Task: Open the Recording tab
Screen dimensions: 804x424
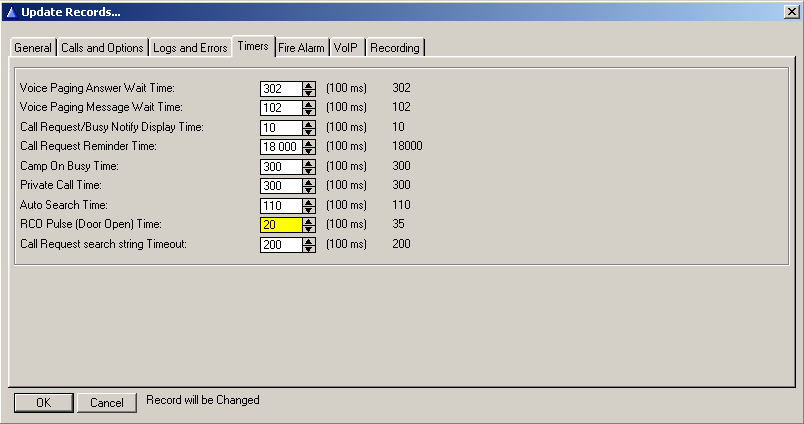Action: pos(394,48)
